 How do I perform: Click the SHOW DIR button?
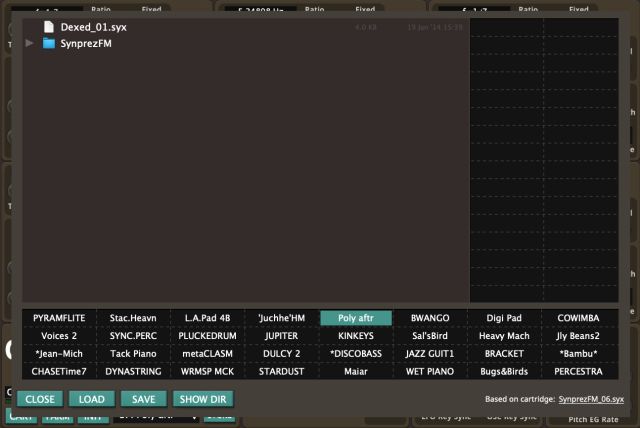tap(203, 399)
